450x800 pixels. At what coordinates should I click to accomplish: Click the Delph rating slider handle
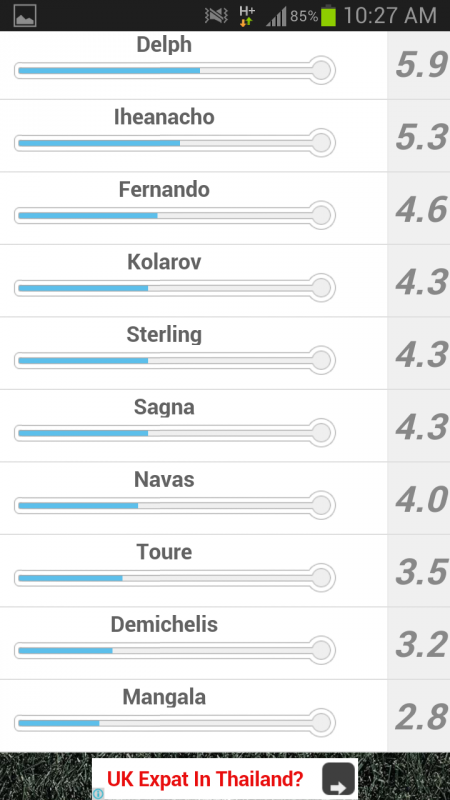pyautogui.click(x=321, y=70)
